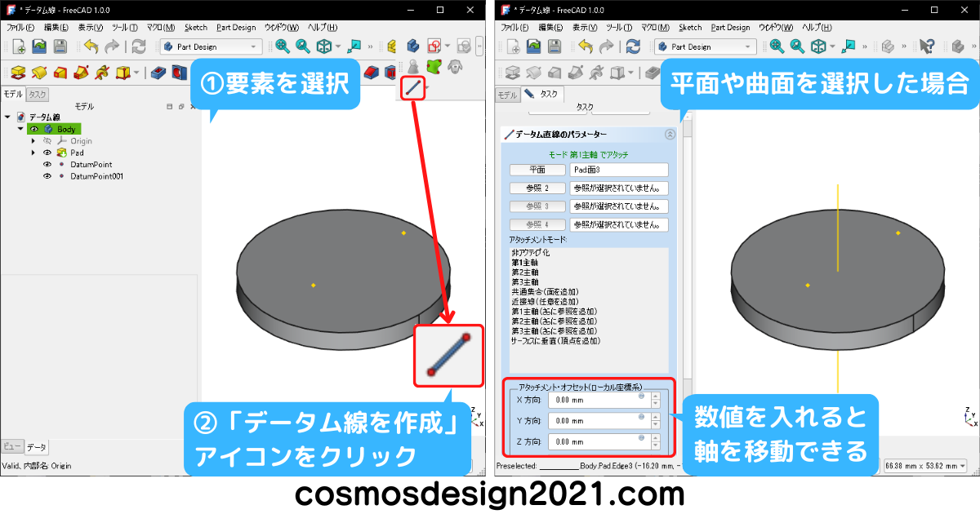The image size is (980, 514).
Task: Expand the Origin tree node
Action: (x=33, y=141)
